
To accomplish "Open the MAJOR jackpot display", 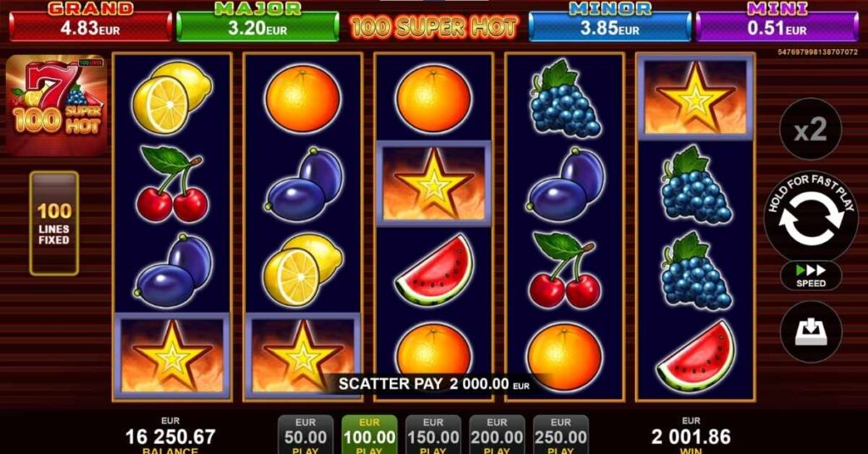I will coord(258,23).
